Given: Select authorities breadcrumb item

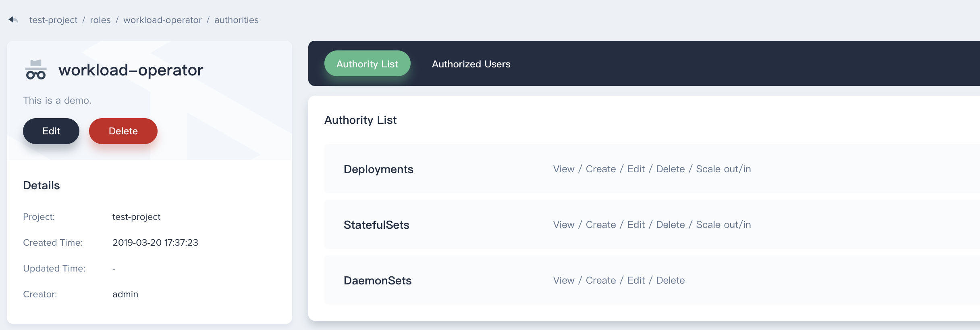Looking at the screenshot, I should 237,20.
